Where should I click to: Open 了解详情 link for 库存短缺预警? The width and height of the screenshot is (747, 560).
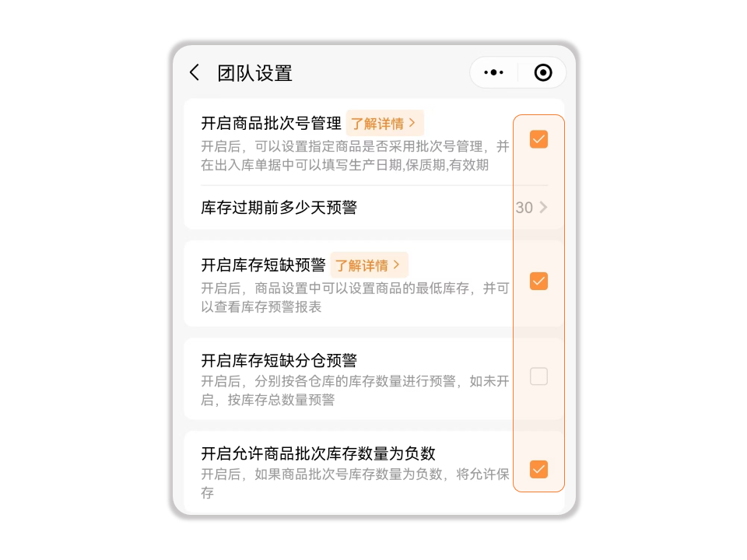(x=369, y=265)
